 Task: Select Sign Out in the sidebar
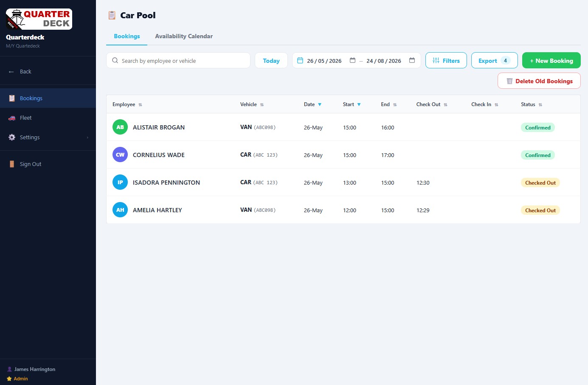pyautogui.click(x=48, y=164)
